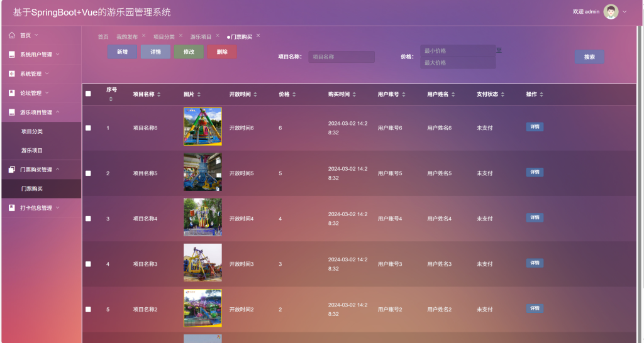Screen dimensions: 644x343
Task: Sort by 操作 column arrows
Action: tap(541, 94)
